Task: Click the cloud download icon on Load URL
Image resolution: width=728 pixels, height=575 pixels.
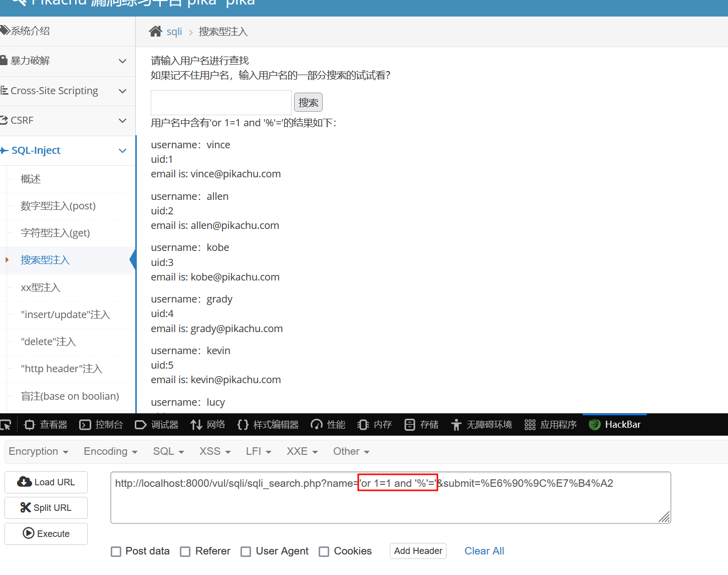Action: (24, 482)
